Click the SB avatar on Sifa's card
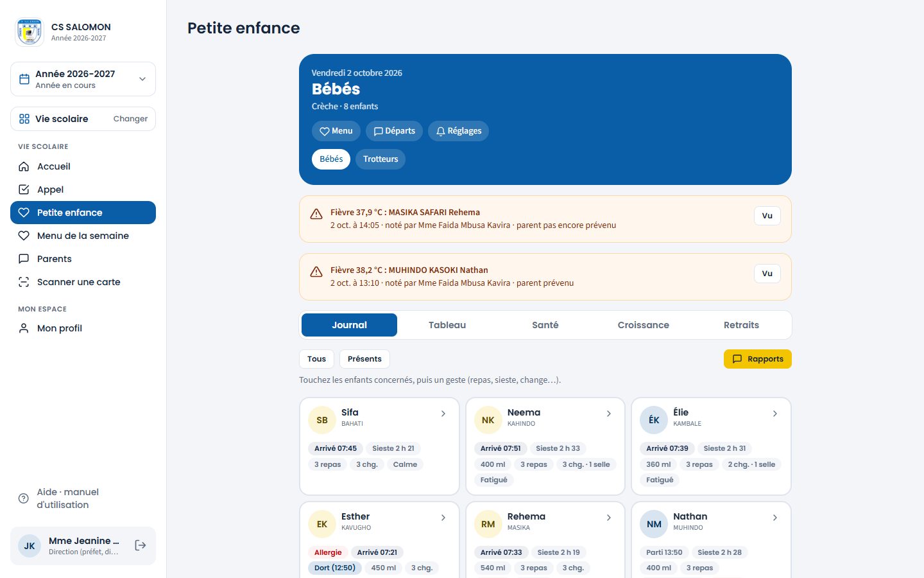The width and height of the screenshot is (924, 578). (x=322, y=420)
